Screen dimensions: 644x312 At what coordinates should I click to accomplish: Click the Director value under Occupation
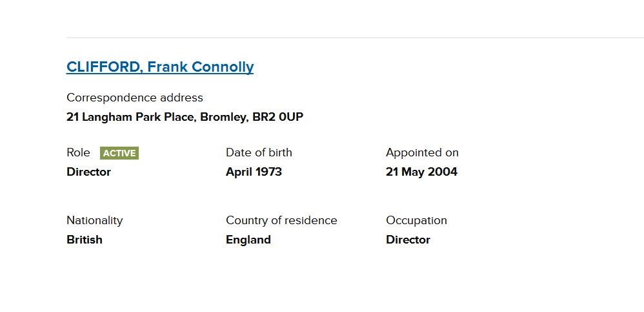pos(408,240)
